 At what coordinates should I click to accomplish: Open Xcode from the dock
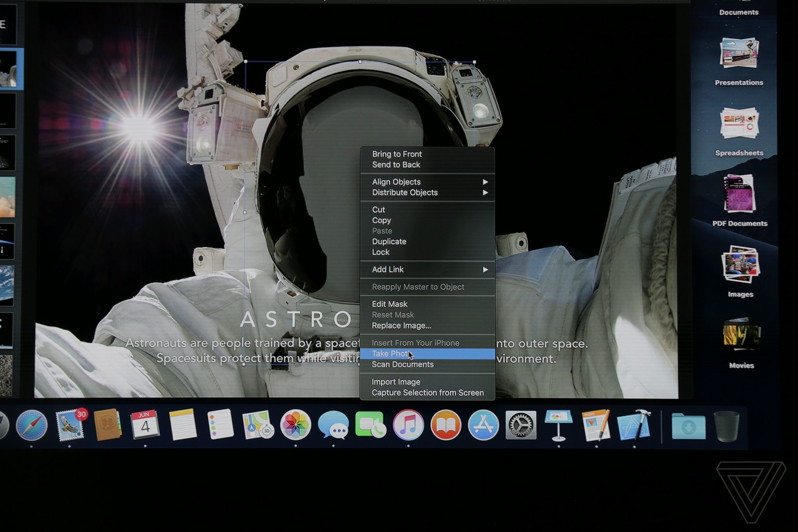tap(634, 425)
